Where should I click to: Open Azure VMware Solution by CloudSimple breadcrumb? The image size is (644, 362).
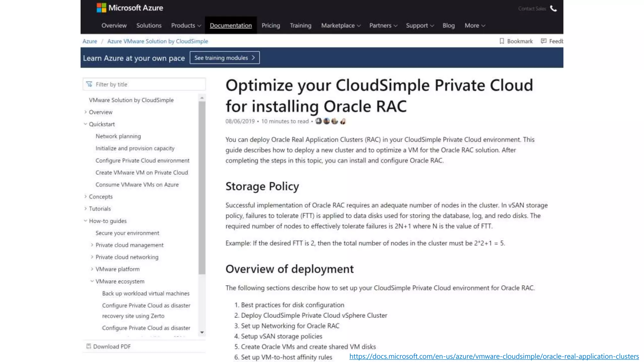tap(158, 41)
